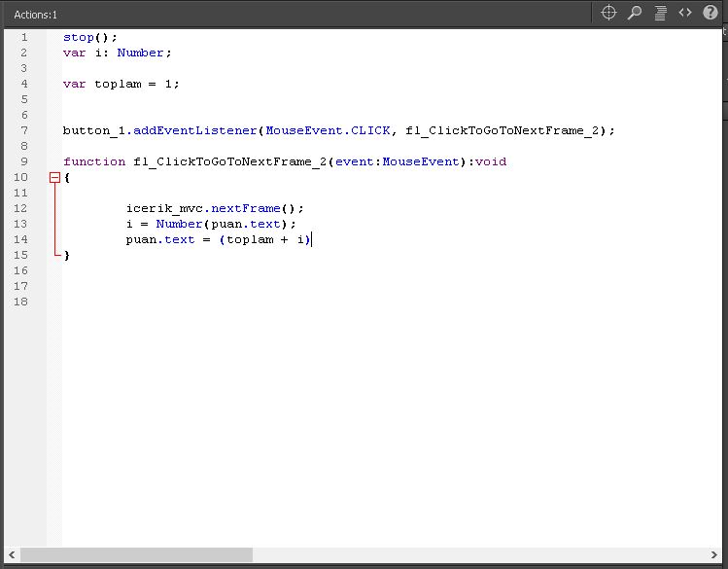
Task: Click the Insert Target Path crosshair icon
Action: (x=609, y=13)
